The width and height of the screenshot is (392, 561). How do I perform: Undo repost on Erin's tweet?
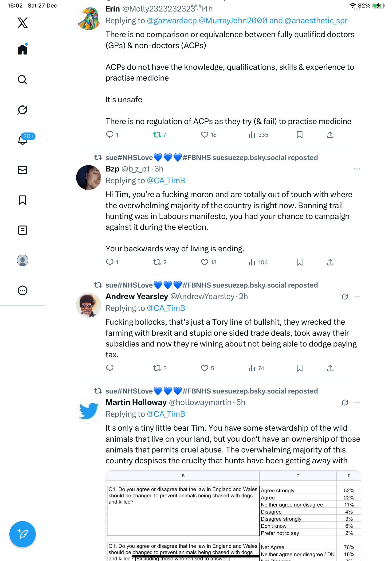click(157, 135)
